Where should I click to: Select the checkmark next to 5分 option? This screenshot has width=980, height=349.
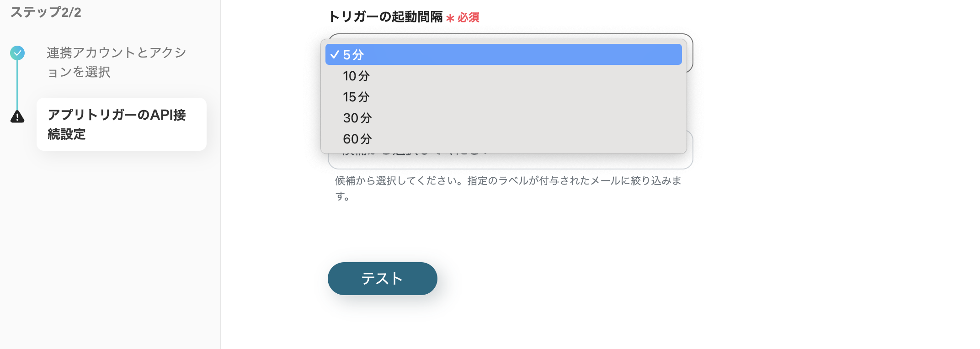click(336, 54)
